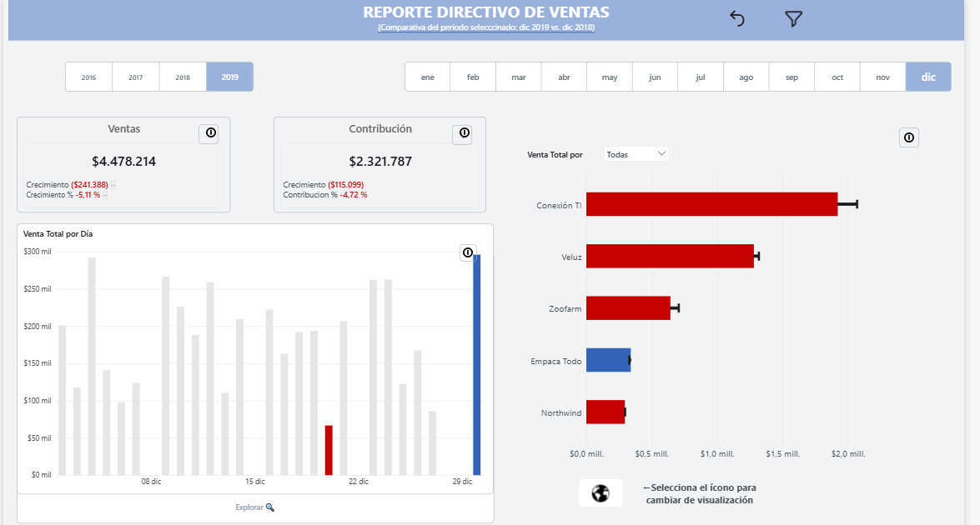This screenshot has height=525, width=980.
Task: Click contribution percentage -4,72 %
Action: pyautogui.click(x=354, y=195)
